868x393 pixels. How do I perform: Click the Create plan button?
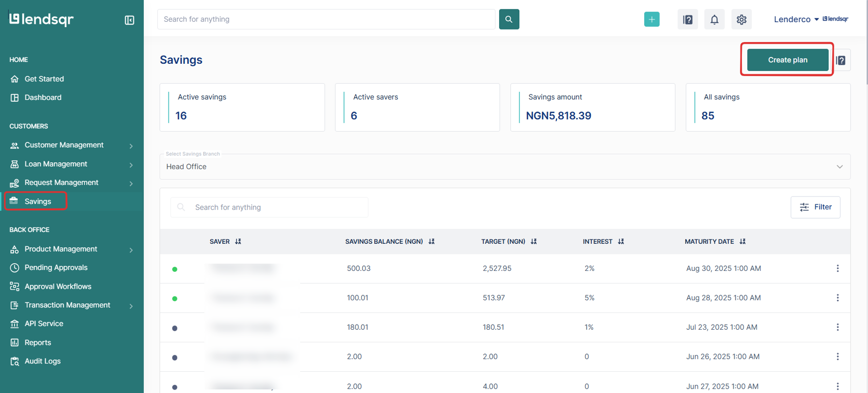point(787,60)
